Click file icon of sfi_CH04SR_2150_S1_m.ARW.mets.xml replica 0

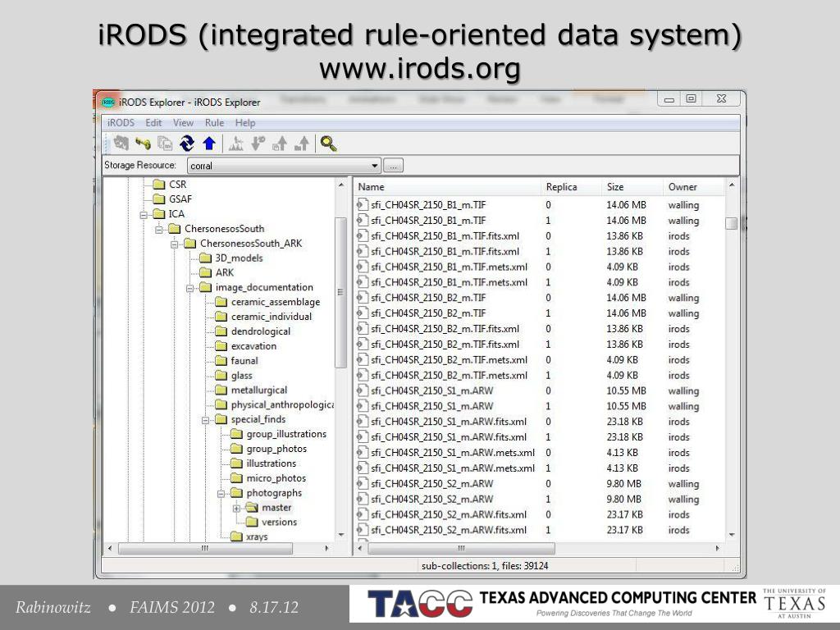362,453
